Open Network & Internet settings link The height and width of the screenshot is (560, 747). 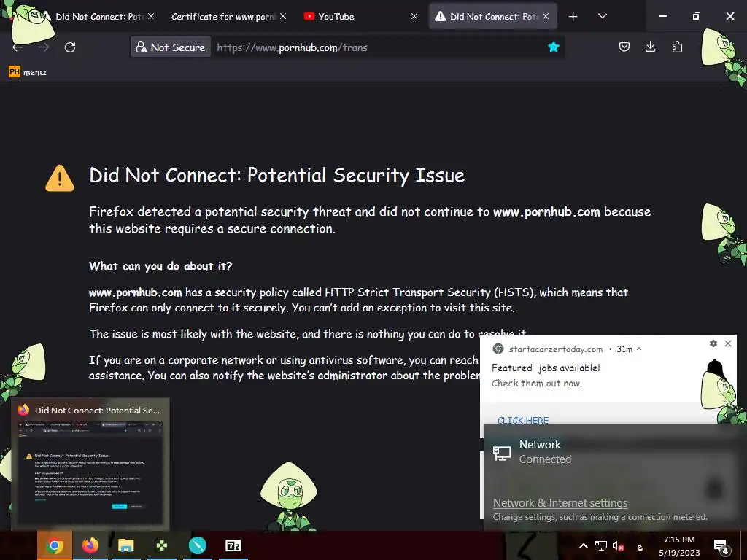[x=560, y=503]
